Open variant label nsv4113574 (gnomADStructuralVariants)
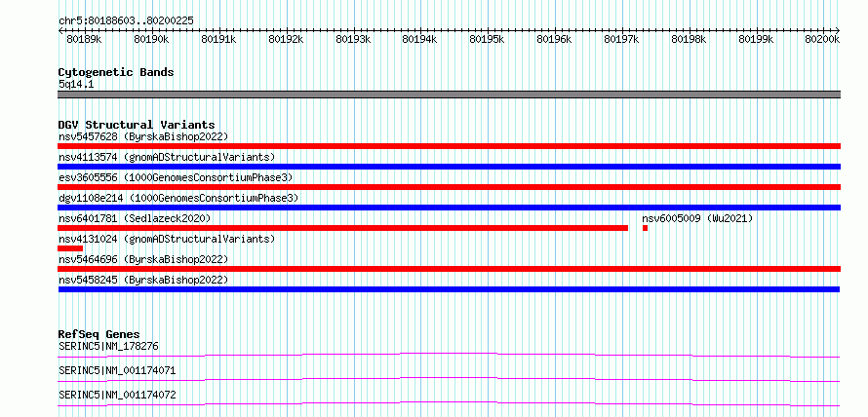 (167, 157)
